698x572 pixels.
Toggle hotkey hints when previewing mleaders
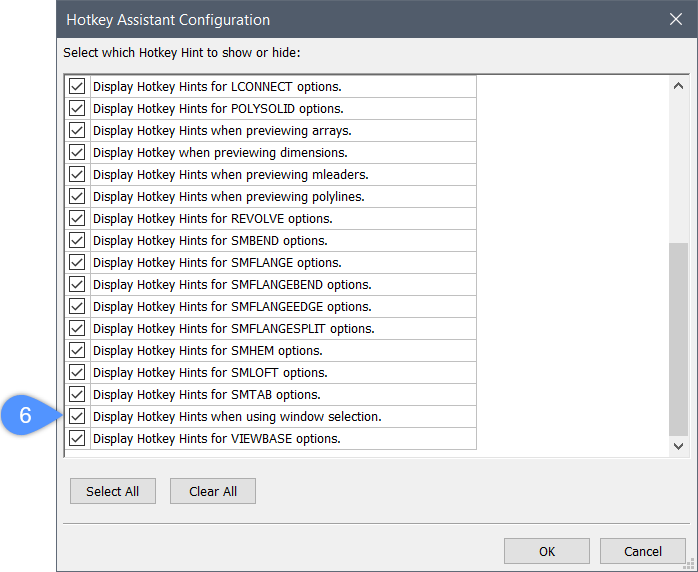coord(77,175)
